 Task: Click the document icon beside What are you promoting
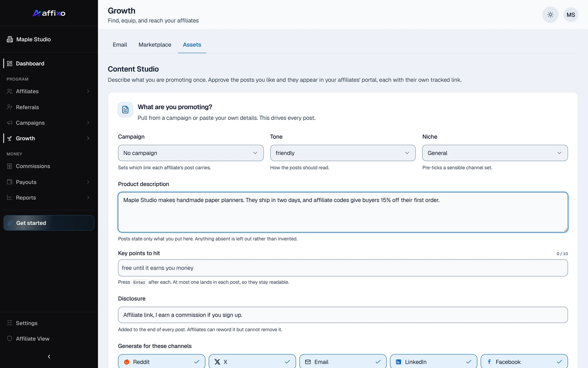(x=125, y=109)
